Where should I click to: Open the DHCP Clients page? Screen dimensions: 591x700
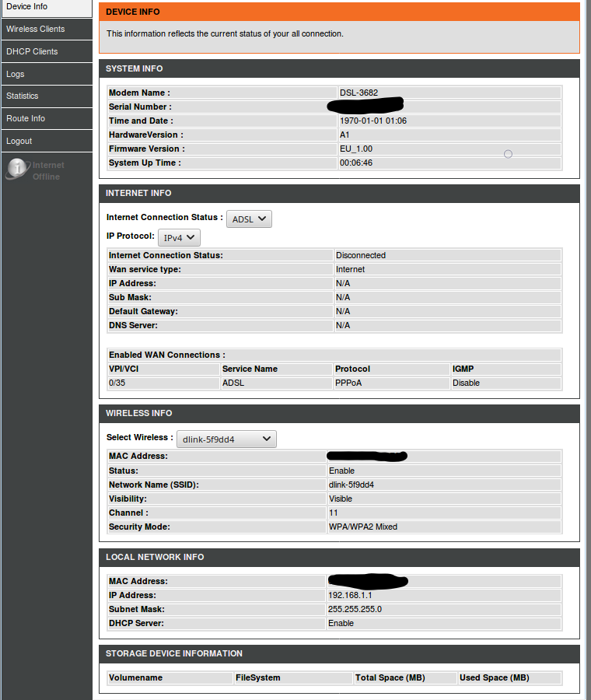click(32, 51)
